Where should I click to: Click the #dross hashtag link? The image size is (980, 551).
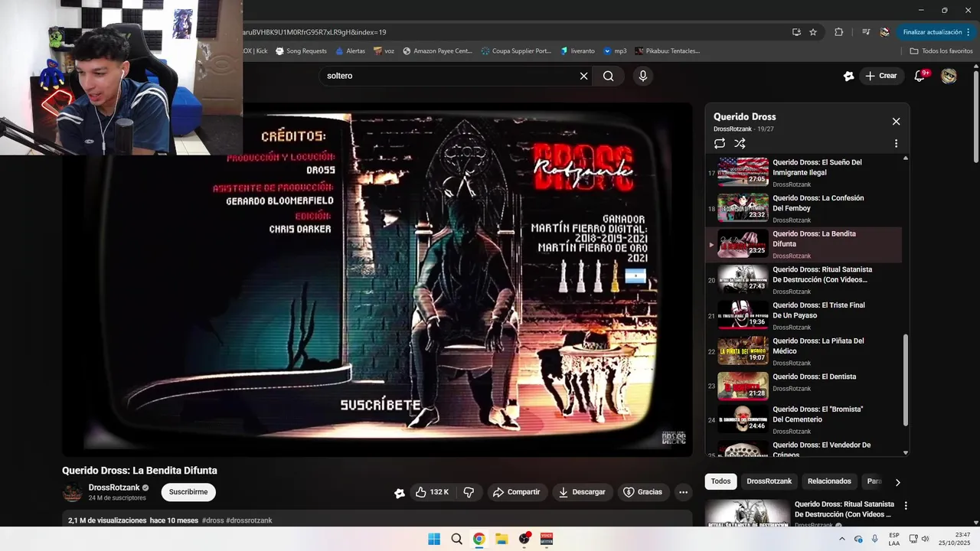[213, 520]
